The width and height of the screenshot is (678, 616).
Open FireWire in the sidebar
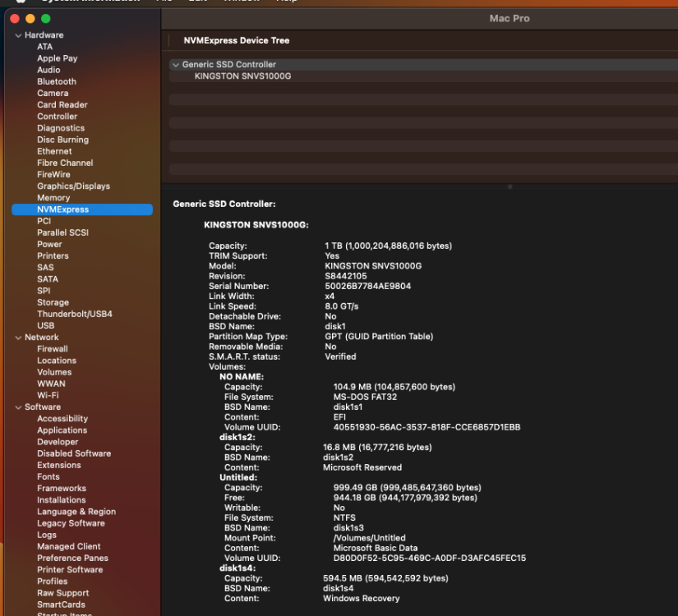(53, 175)
